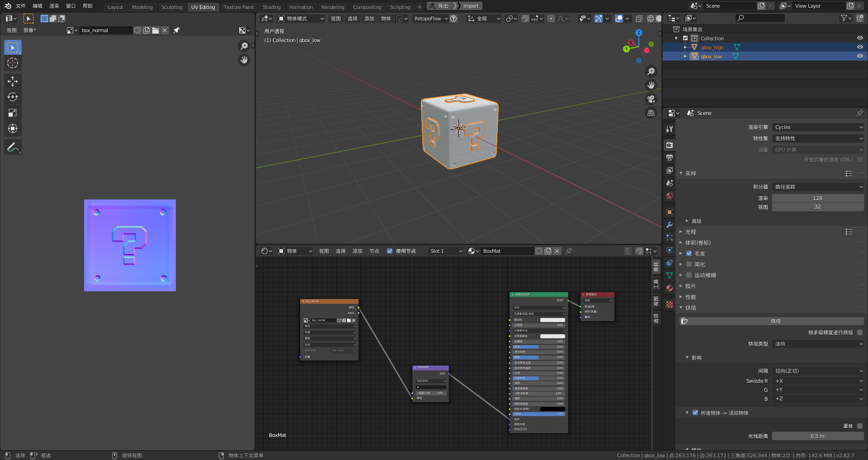This screenshot has width=868, height=460.
Task: Click the zoom icon in the image editor
Action: point(244,46)
